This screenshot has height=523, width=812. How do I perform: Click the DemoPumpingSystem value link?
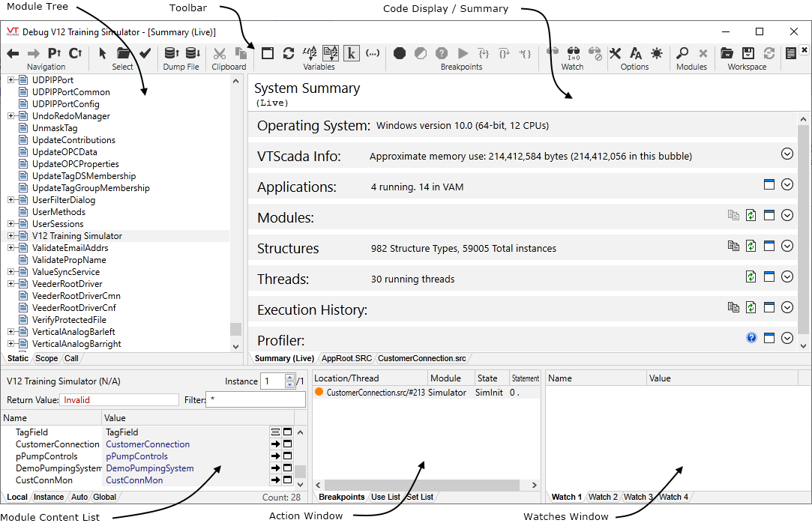pos(150,468)
